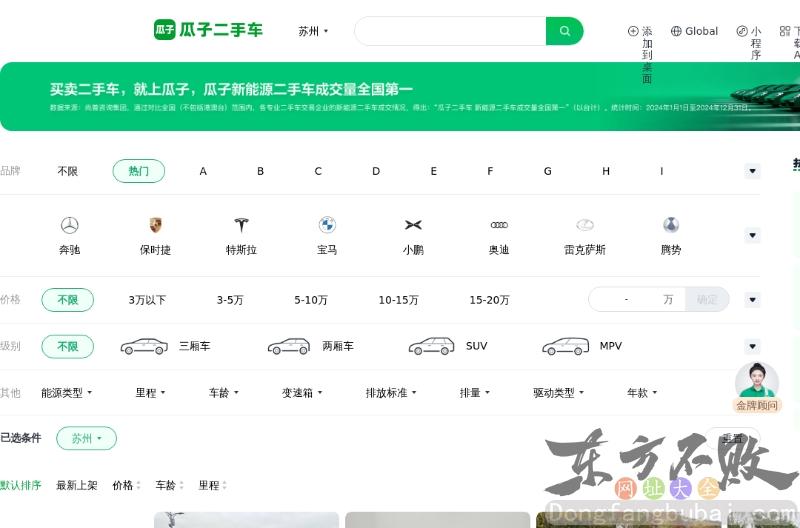Switch to brand letter I tab
The width and height of the screenshot is (800, 528).
pos(662,171)
